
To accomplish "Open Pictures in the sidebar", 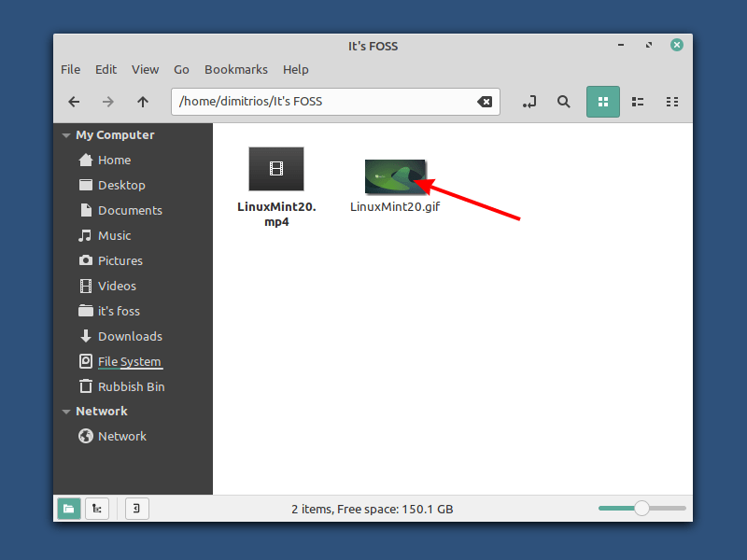I will tap(133, 261).
